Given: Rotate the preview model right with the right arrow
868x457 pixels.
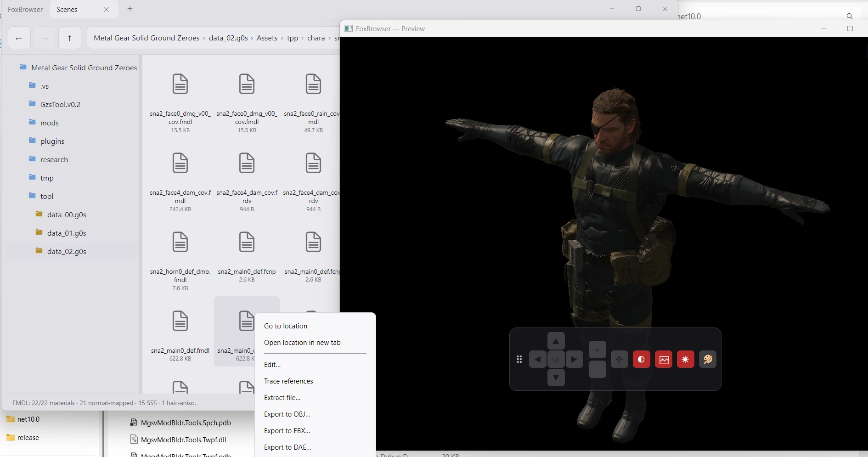Looking at the screenshot, I should pyautogui.click(x=574, y=359).
